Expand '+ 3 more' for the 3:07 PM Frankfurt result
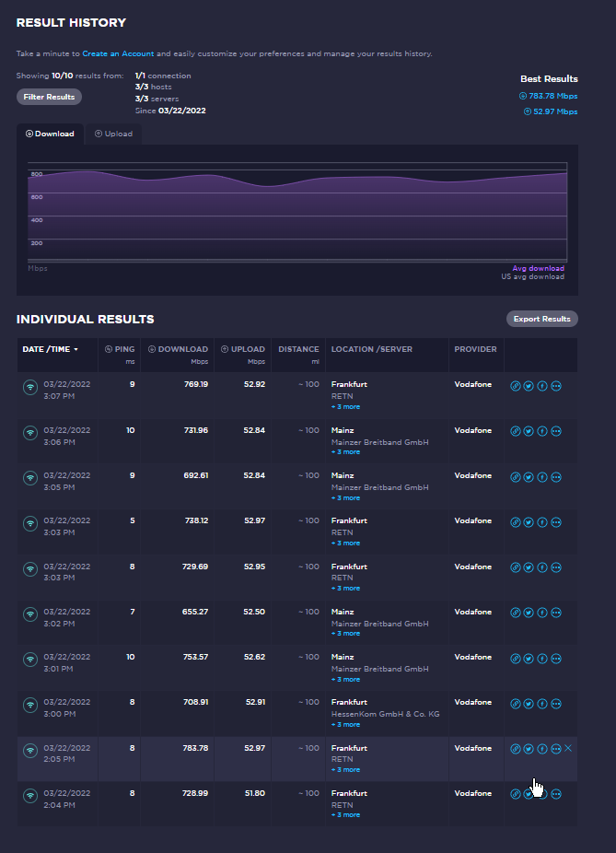Viewport: 616px width, 853px height. [x=345, y=406]
